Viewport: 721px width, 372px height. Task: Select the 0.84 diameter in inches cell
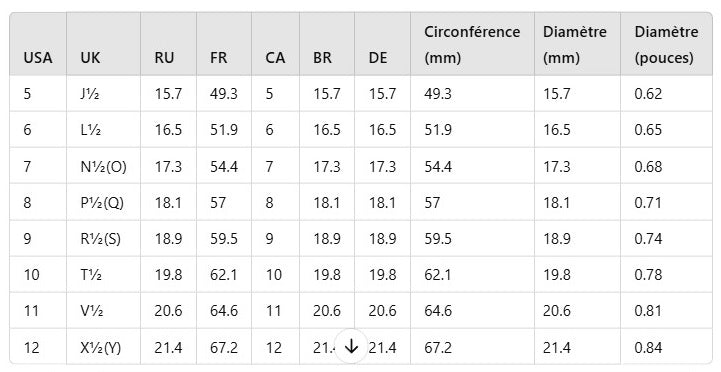[x=666, y=347]
